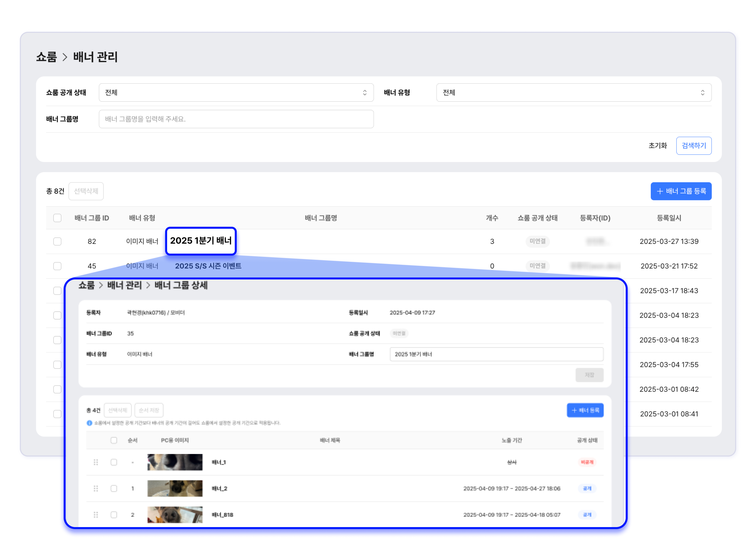This screenshot has width=756, height=543.
Task: Click 배너 관리 in the detail breadcrumb
Action: 124,285
